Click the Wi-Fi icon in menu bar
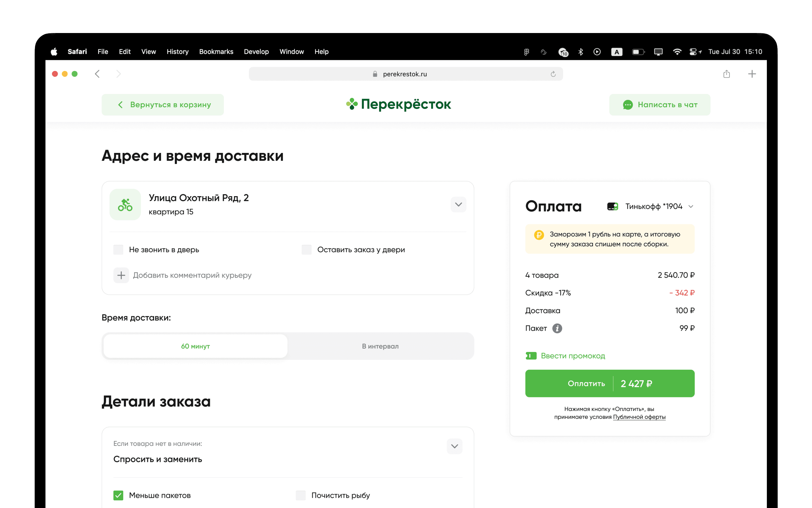The width and height of the screenshot is (812, 508). tap(677, 52)
